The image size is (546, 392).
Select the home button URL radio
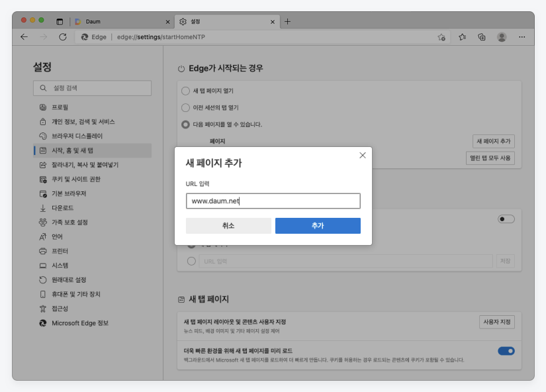coord(191,261)
